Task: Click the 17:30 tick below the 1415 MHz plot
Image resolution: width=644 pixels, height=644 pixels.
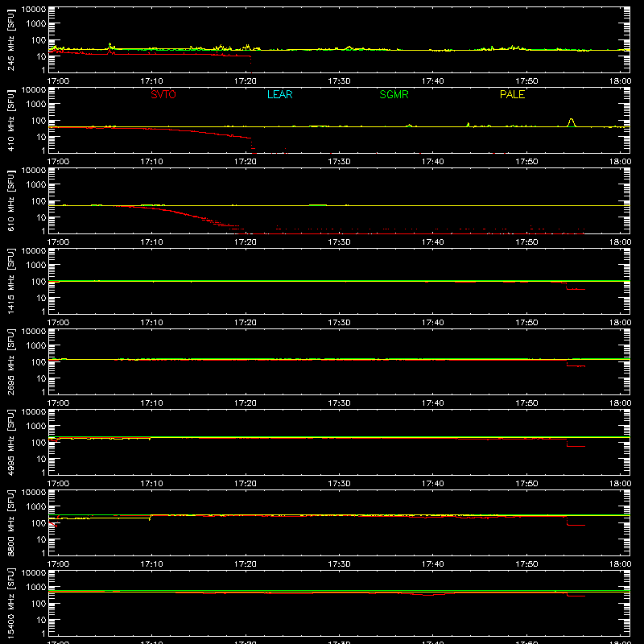Action: pyautogui.click(x=339, y=323)
